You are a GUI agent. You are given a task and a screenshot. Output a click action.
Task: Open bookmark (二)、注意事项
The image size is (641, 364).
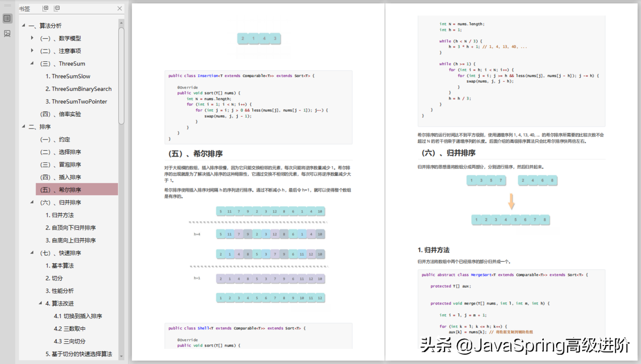click(60, 51)
